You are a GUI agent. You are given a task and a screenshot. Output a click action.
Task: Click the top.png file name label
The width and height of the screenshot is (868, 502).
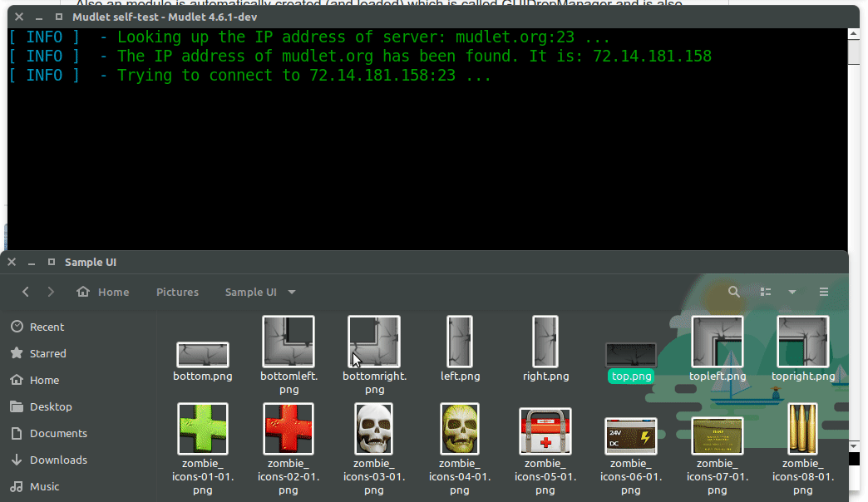point(631,376)
